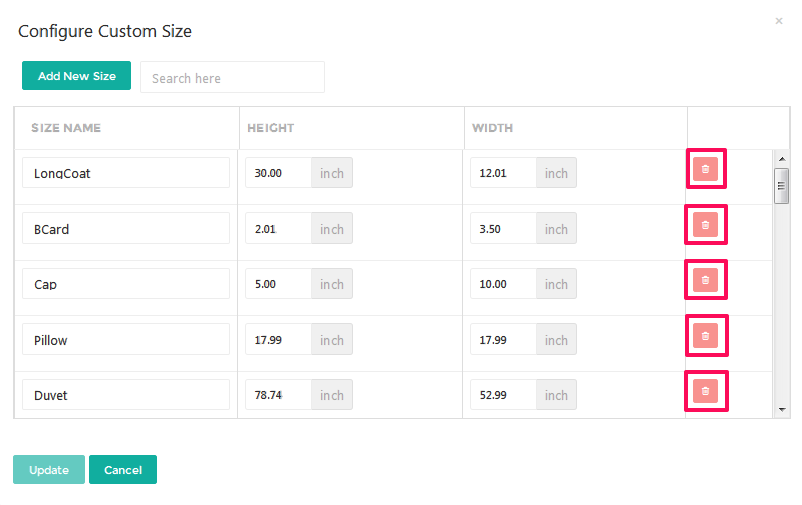
Task: Click the scrollbar up arrow
Action: pyautogui.click(x=782, y=159)
